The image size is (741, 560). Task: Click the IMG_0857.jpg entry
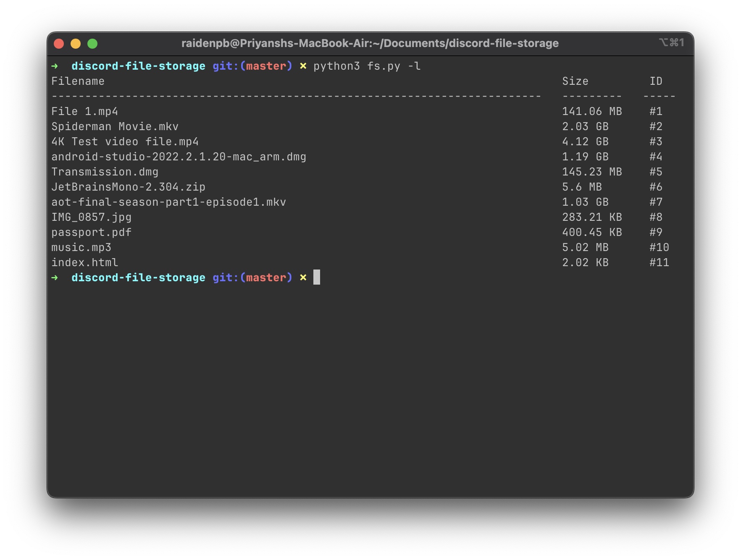point(91,217)
